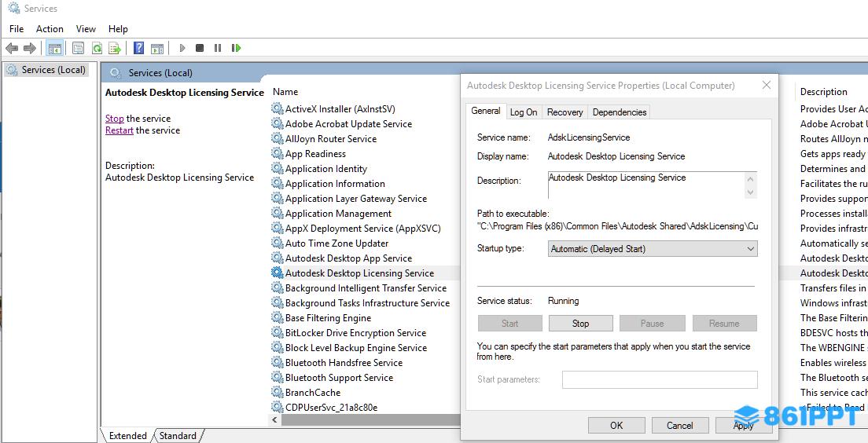Image resolution: width=868 pixels, height=443 pixels.
Task: Click the Description column header
Action: 824,92
